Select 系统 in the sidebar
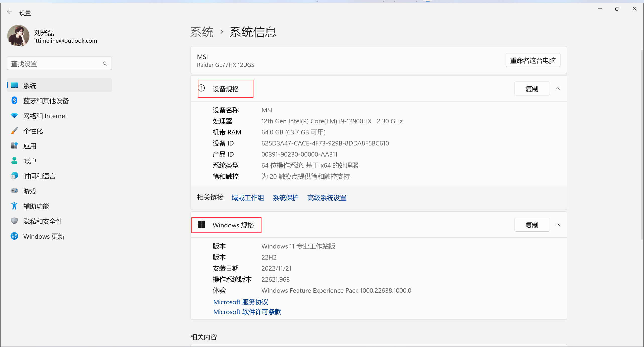644x347 pixels. tap(60, 85)
